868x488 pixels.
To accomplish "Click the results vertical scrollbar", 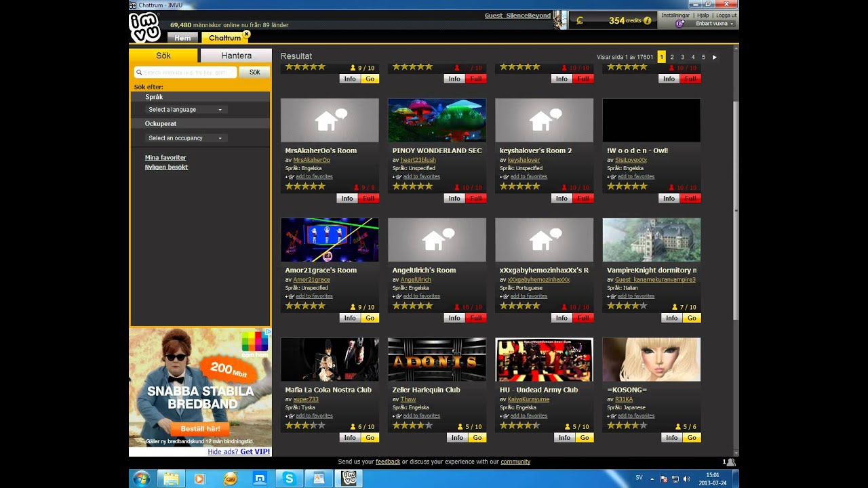I will click(x=736, y=211).
